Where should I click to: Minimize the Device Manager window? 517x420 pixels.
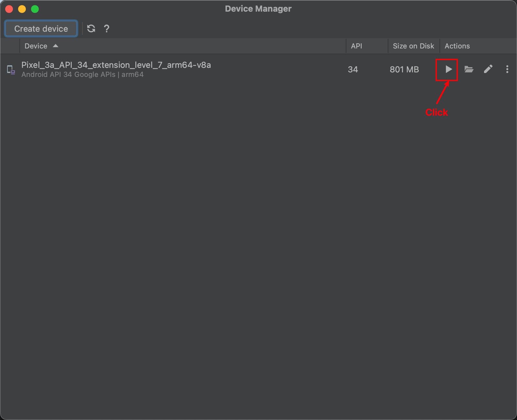[22, 9]
